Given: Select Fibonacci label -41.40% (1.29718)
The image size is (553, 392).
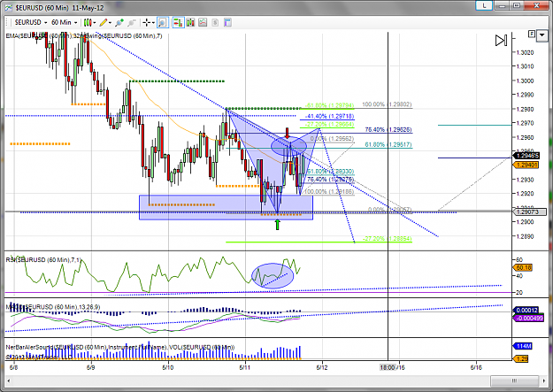Looking at the screenshot, I should click(x=329, y=116).
